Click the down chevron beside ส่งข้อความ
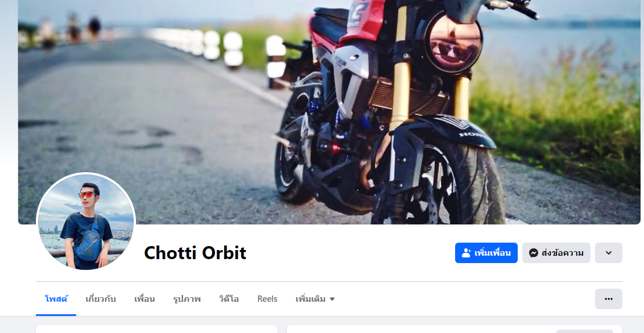644x333 pixels. click(x=609, y=253)
